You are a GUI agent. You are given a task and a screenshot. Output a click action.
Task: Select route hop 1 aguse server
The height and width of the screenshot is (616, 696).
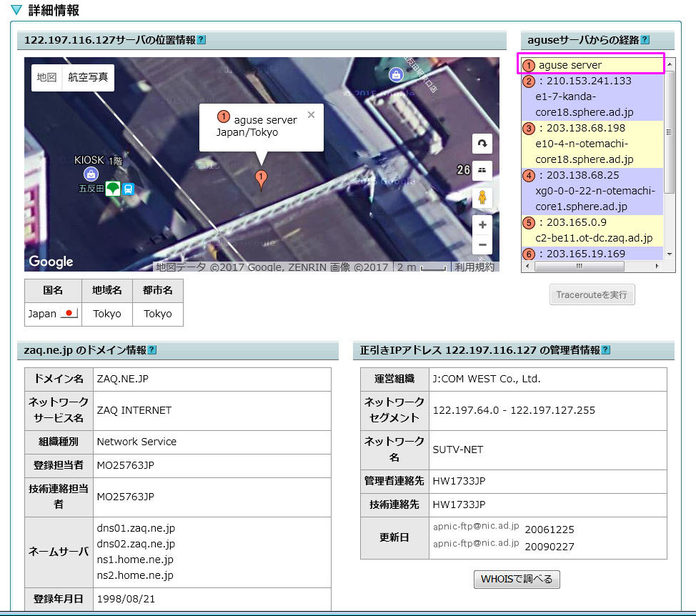point(592,65)
